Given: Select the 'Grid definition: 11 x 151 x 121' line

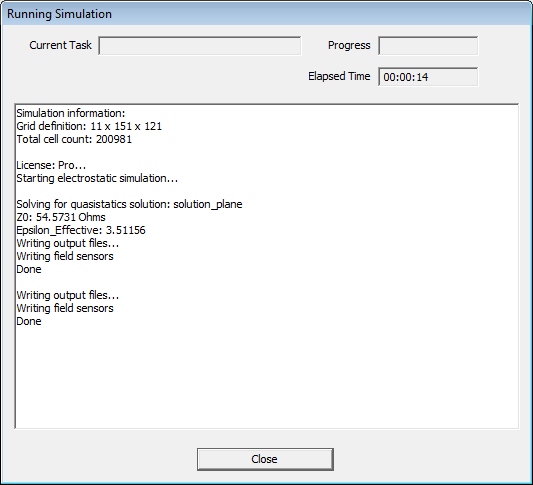Looking at the screenshot, I should pyautogui.click(x=89, y=126).
